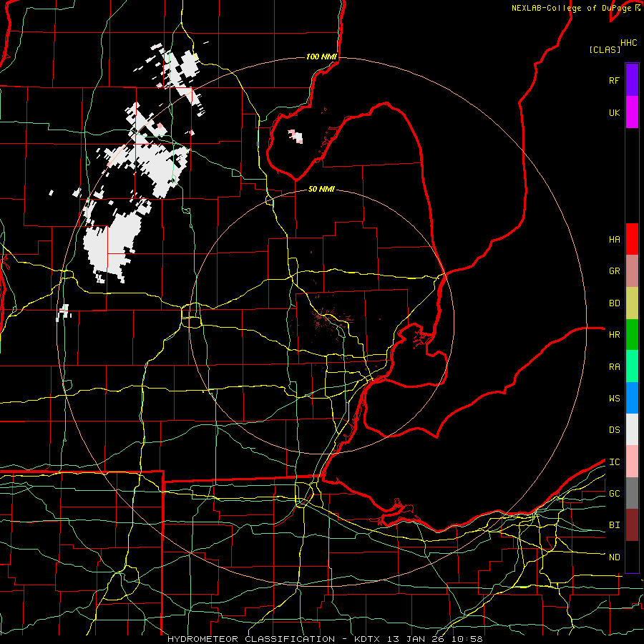
Task: Select the gray GC legend swatch
Action: [632, 493]
